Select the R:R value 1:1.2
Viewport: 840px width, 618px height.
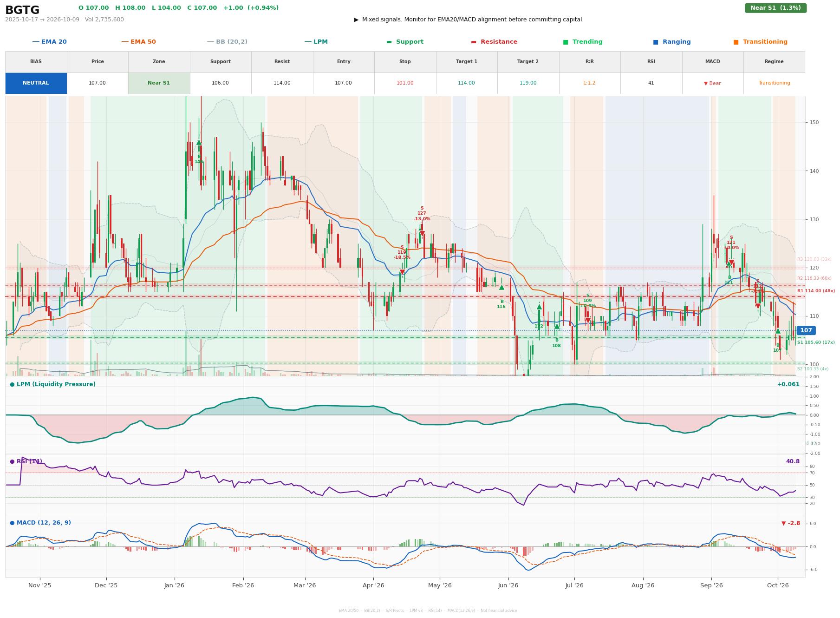click(x=589, y=83)
